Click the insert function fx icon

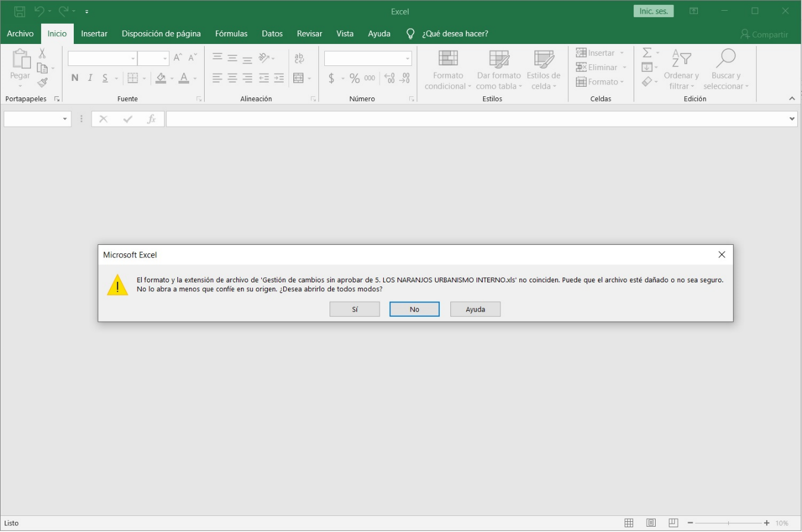coord(151,119)
